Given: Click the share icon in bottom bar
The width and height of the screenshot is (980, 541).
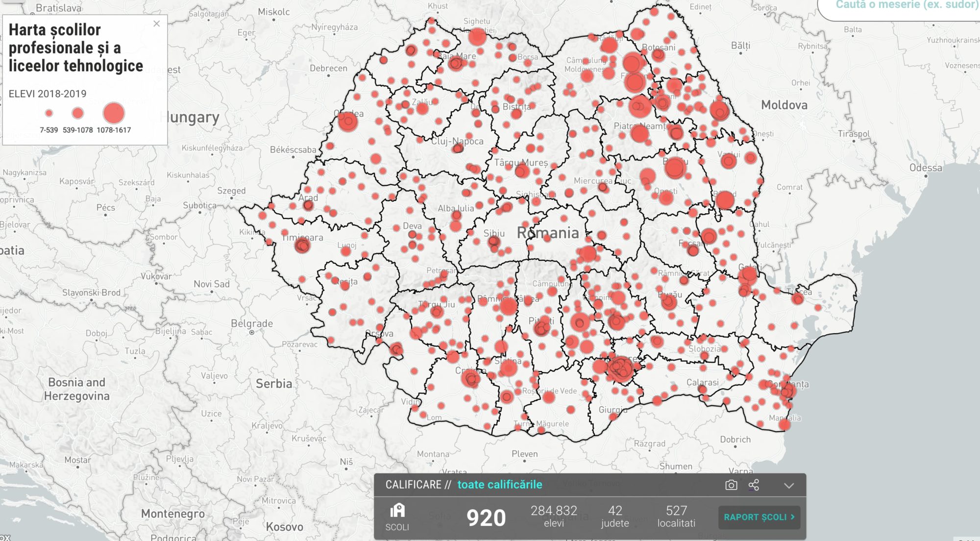Looking at the screenshot, I should point(754,485).
